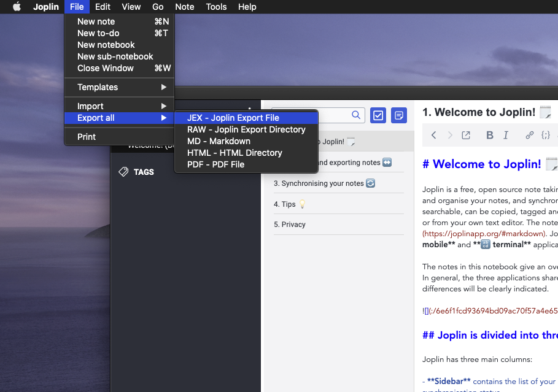Click the new note button
Screen dimensions: 558x392
(x=399, y=115)
